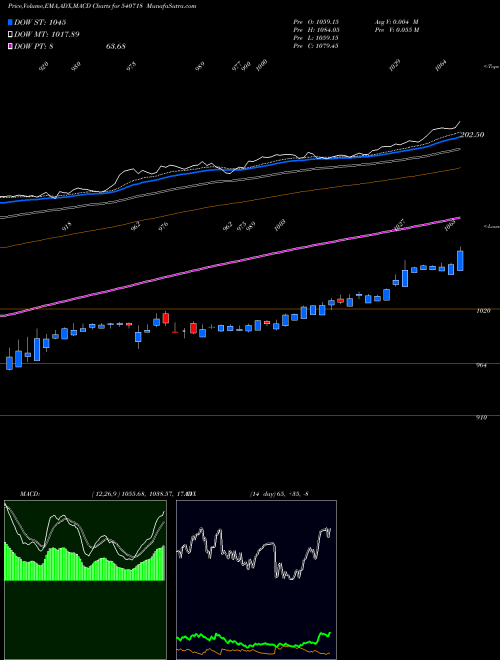Image resolution: width=500 pixels, height=660 pixels.
Task: Click the Pre V: 0.035 M value
Action: pos(396,30)
